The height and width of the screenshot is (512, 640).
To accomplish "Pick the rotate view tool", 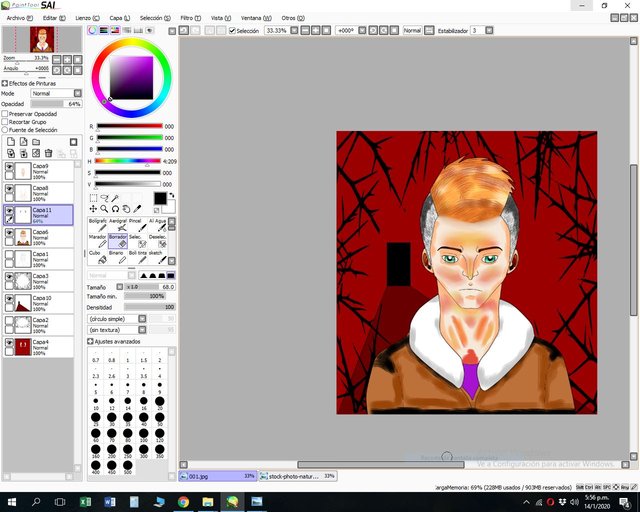I will click(115, 209).
